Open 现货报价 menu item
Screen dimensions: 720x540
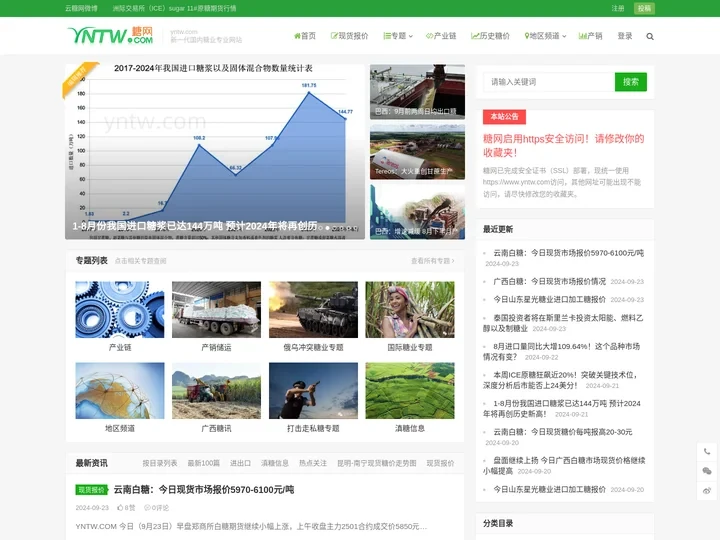point(349,36)
